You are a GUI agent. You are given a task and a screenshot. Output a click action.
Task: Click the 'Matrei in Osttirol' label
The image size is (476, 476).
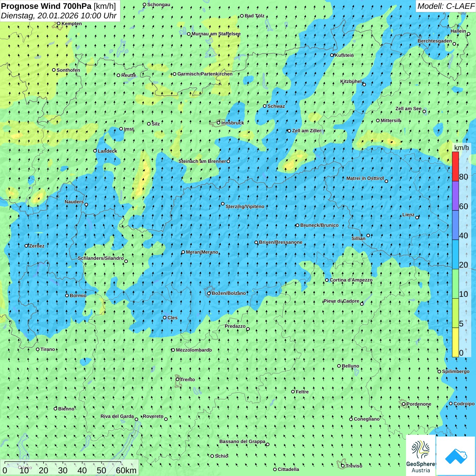(365, 178)
